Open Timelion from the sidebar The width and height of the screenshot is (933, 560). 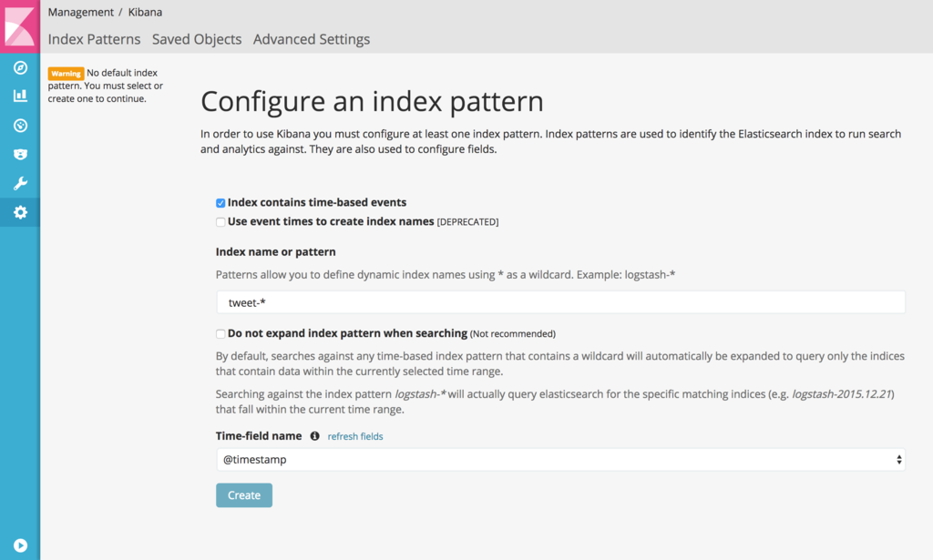(x=20, y=155)
